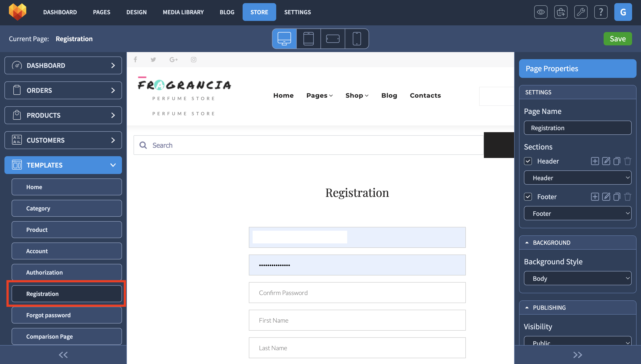Screen dimensions: 641x364
Task: Switch to tablet landscape preview
Action: coord(333,39)
